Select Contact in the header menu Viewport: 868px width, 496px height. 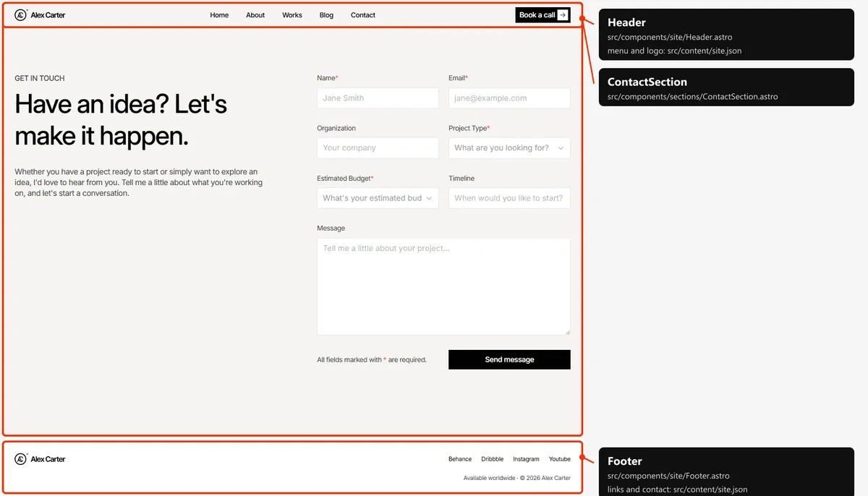(363, 15)
